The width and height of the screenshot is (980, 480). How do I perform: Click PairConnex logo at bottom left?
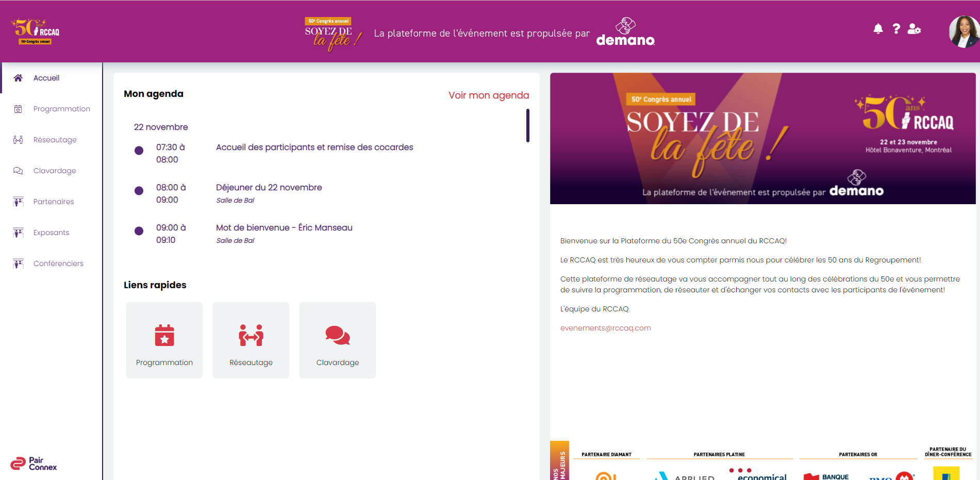click(34, 464)
